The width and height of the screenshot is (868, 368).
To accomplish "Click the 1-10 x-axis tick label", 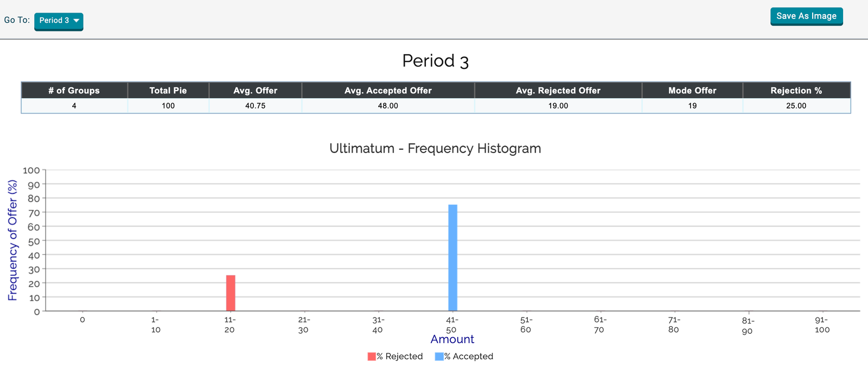I will (x=156, y=325).
